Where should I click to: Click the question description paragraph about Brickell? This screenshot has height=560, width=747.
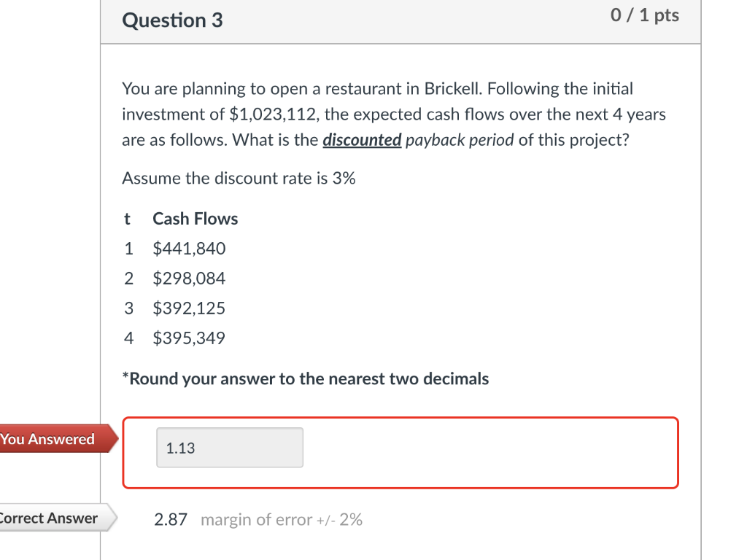pos(394,114)
